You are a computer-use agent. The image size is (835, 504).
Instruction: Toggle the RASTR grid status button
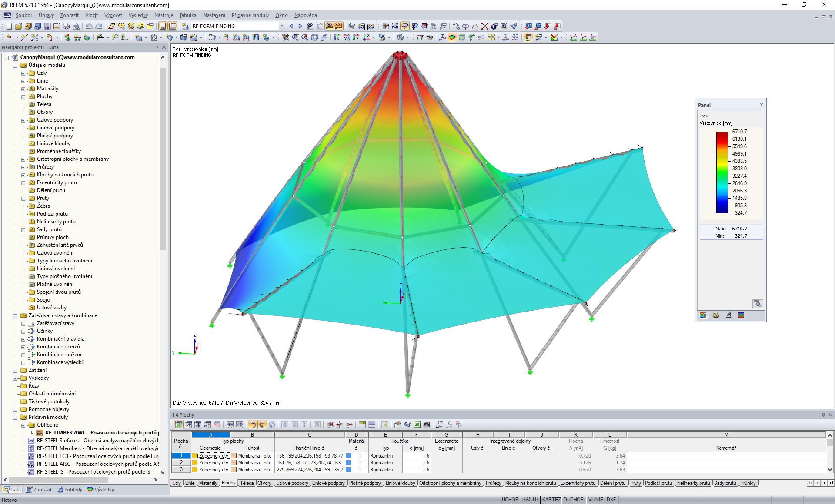click(x=530, y=500)
